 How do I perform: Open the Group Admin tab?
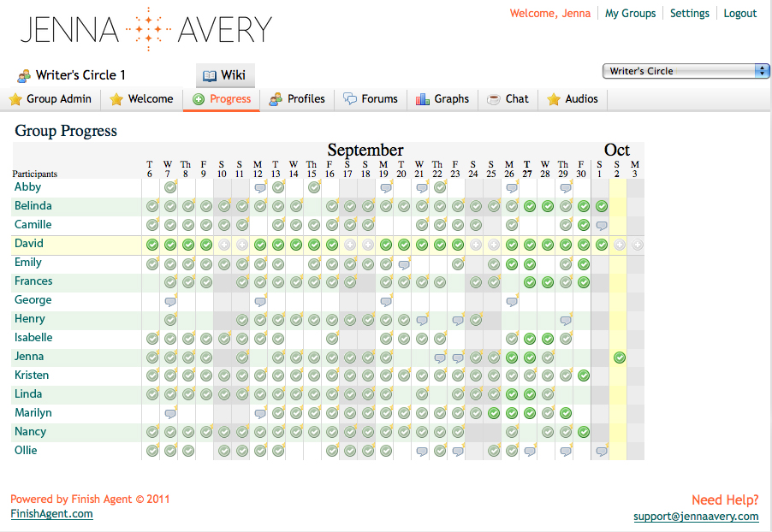50,99
